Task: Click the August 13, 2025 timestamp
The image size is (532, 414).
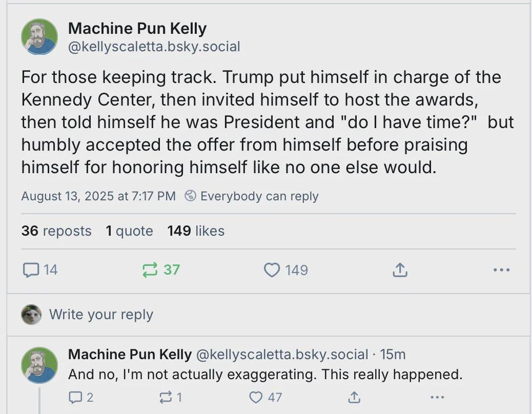Action: (x=98, y=196)
